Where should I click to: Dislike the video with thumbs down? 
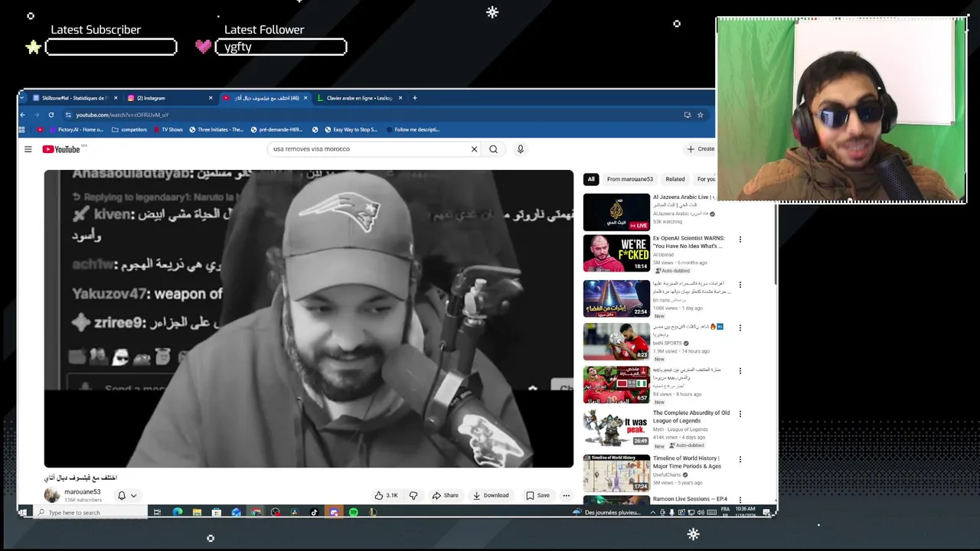pyautogui.click(x=413, y=495)
